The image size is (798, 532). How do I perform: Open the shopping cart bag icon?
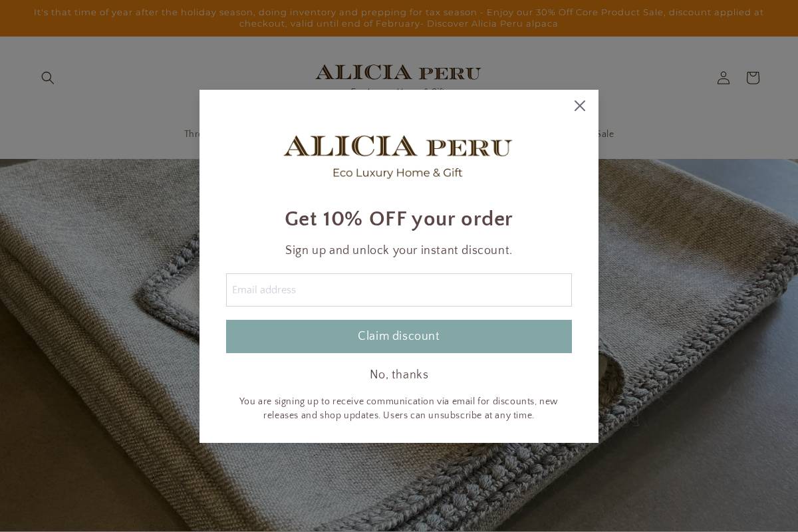(752, 78)
